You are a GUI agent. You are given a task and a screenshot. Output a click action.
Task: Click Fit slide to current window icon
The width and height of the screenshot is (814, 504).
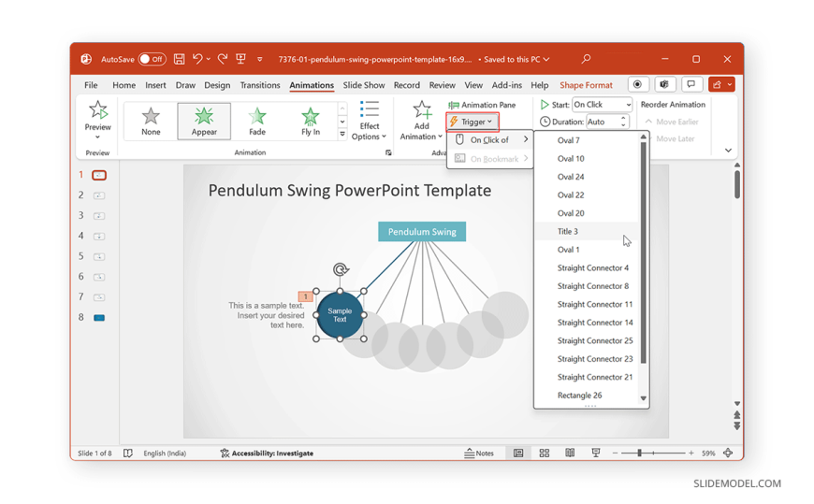coord(728,454)
